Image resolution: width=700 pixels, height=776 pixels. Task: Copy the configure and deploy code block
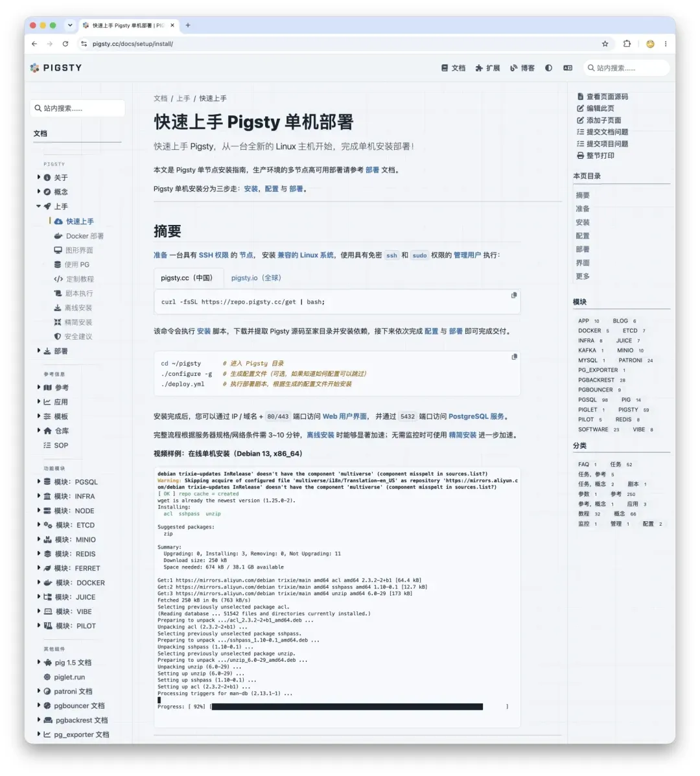tap(514, 357)
